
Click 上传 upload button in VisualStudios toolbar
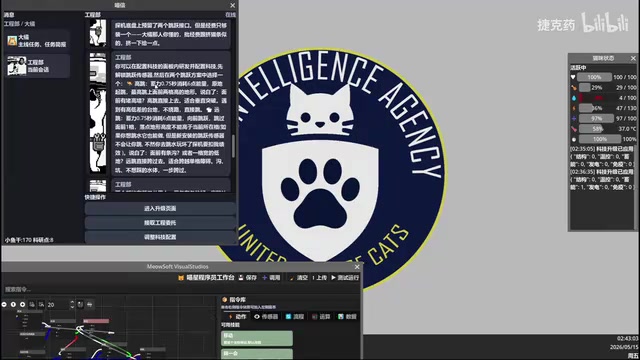click(320, 278)
